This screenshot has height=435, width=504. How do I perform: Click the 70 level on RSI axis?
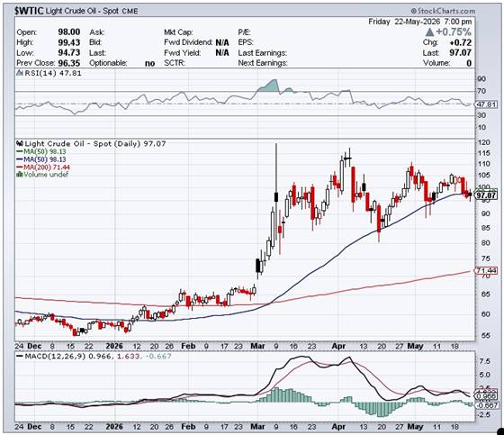481,91
